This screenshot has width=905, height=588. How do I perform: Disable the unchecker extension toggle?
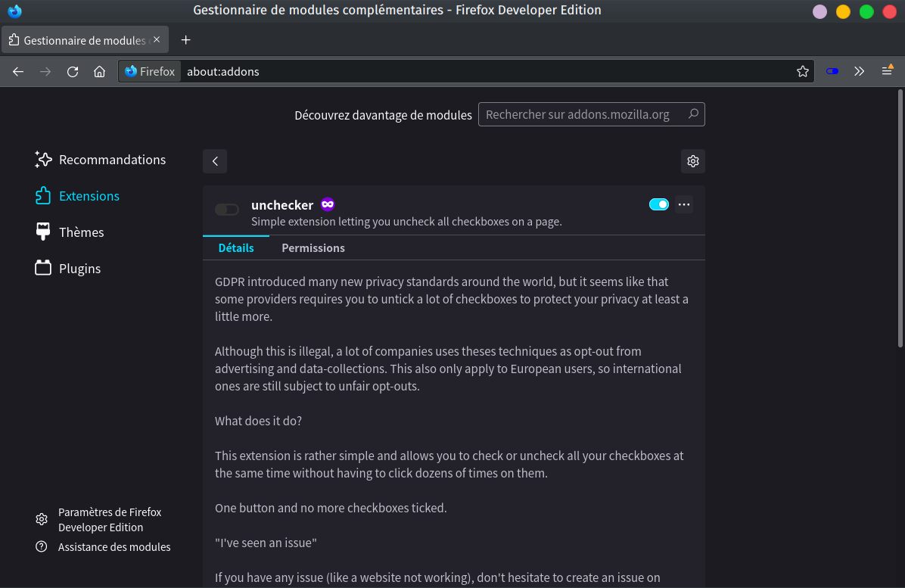[658, 204]
